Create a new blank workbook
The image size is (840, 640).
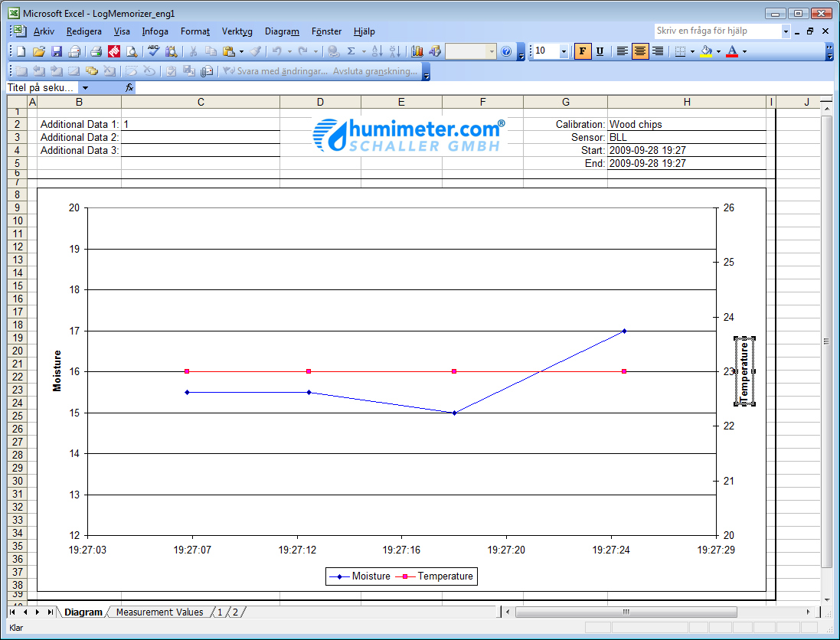click(x=21, y=51)
